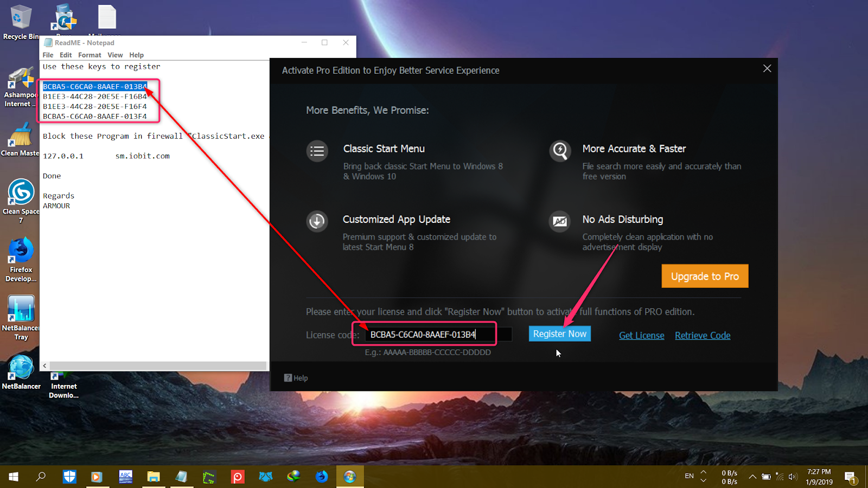Open the Wi-Fi network tray icon

[780, 477]
